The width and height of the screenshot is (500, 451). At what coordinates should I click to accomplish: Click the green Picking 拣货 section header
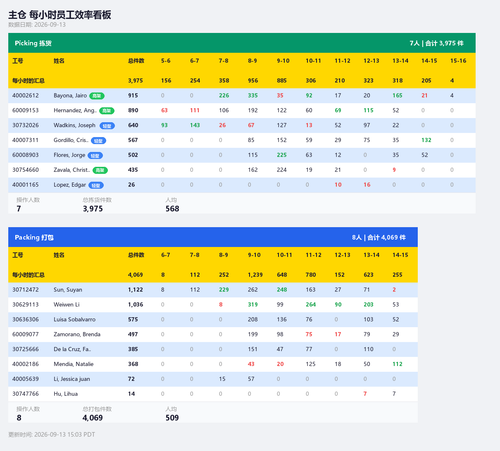coord(242,43)
